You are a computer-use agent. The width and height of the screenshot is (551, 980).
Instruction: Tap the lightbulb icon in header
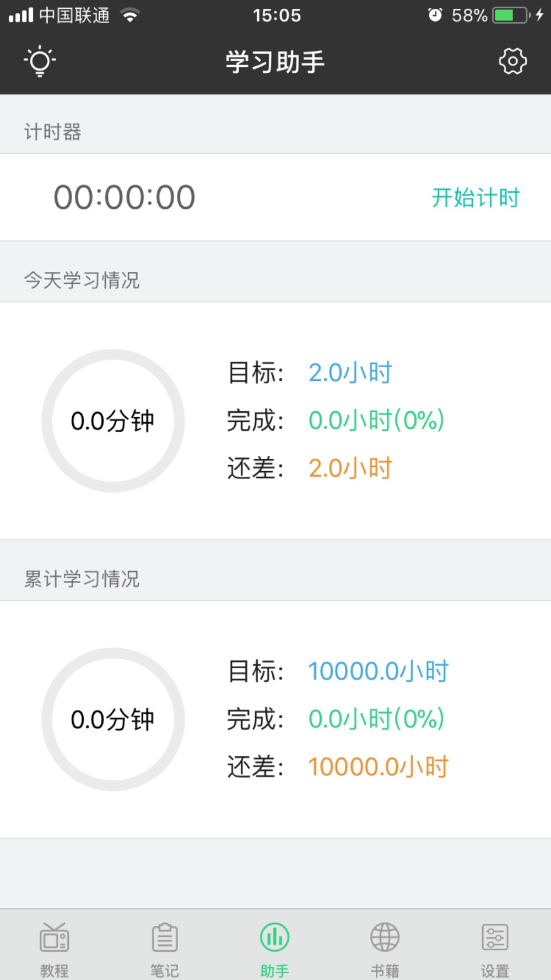pyautogui.click(x=40, y=61)
